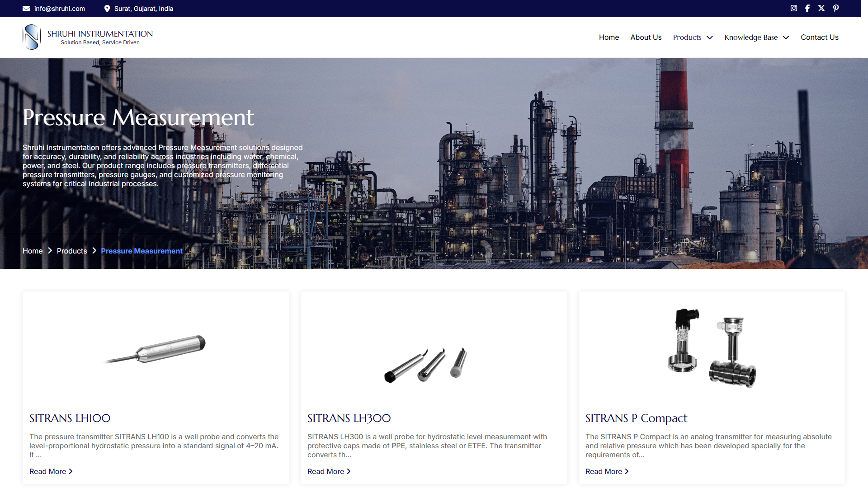Viewport: 868px width, 488px height.
Task: Open the X (Twitter) social icon
Action: coord(821,8)
